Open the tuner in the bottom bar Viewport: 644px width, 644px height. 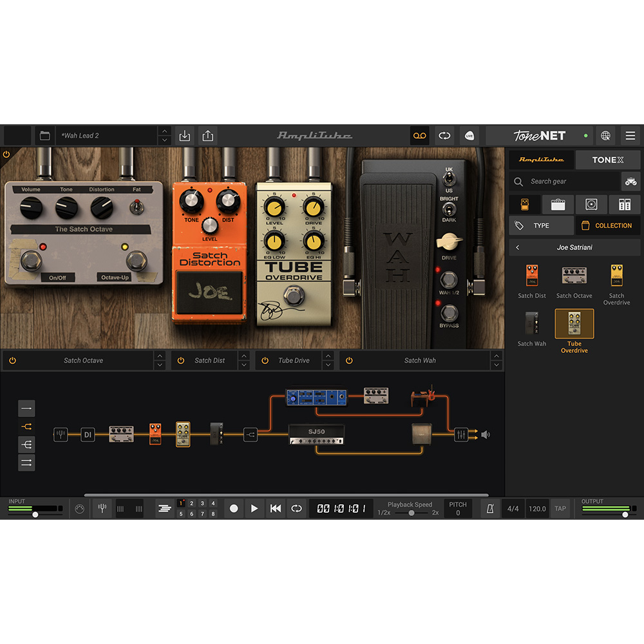tap(102, 509)
